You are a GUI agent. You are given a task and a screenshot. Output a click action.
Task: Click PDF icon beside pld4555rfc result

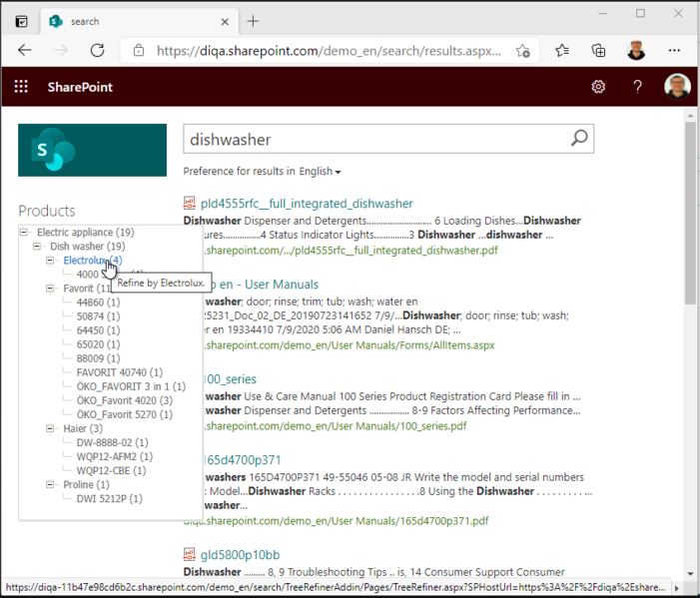[190, 204]
